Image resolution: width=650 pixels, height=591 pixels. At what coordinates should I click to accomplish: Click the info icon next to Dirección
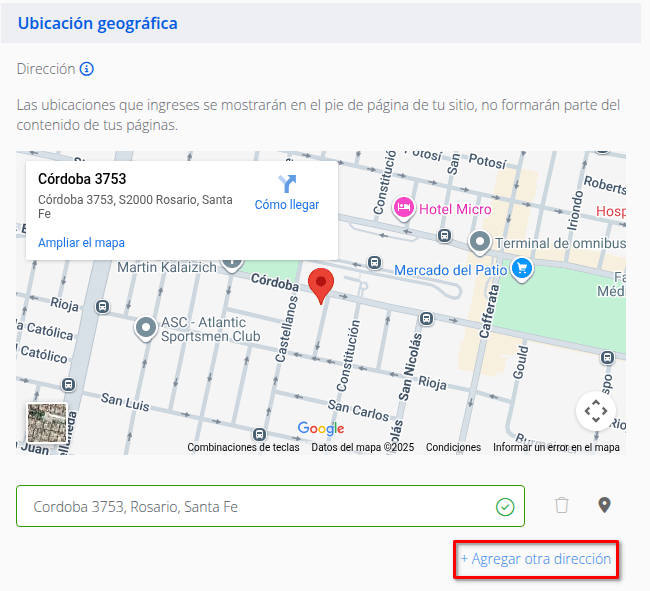pyautogui.click(x=87, y=69)
